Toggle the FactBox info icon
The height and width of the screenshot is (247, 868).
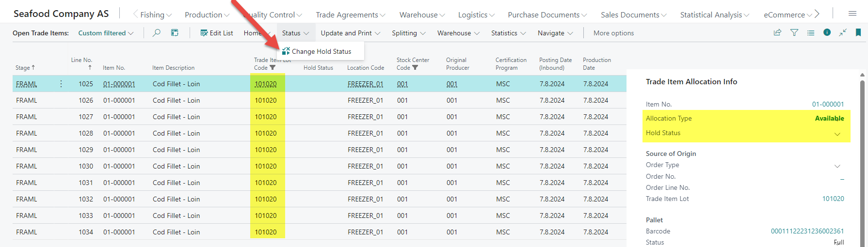pos(827,32)
